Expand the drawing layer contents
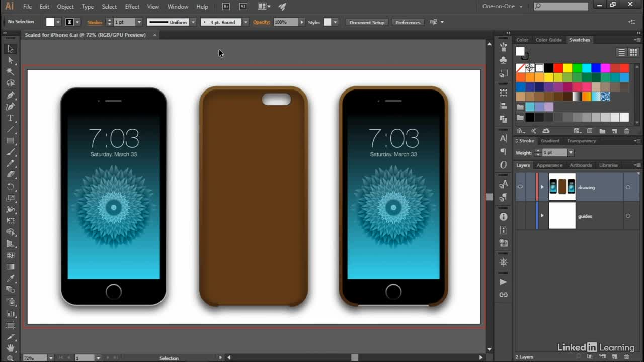Image resolution: width=644 pixels, height=362 pixels. coord(542,187)
